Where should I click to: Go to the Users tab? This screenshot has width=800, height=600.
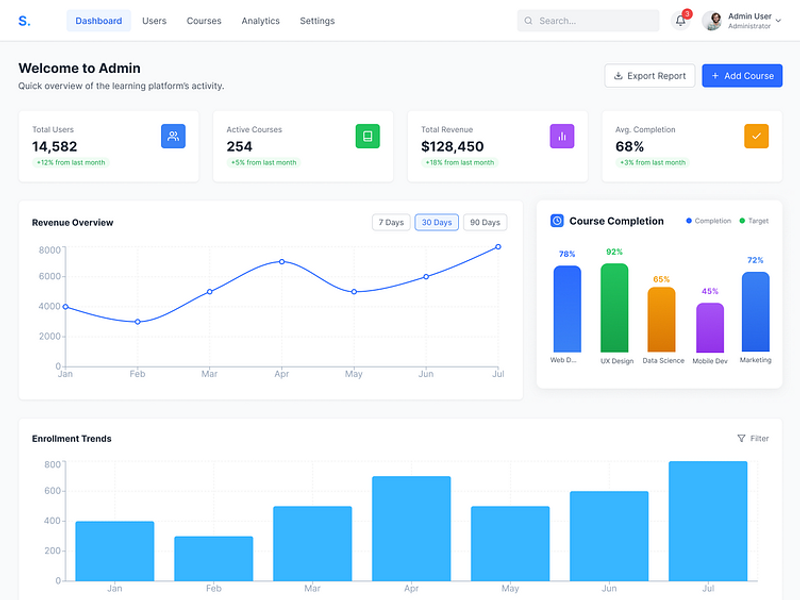pos(154,21)
